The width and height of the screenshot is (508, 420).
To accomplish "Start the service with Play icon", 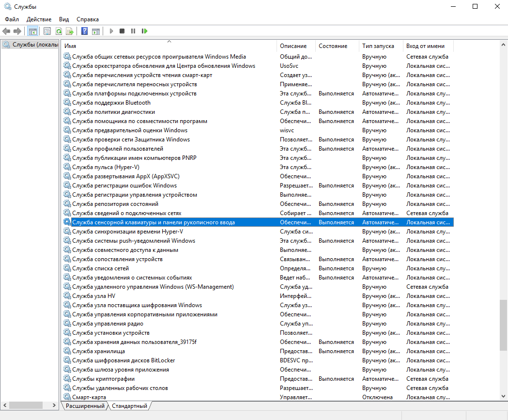I will (111, 31).
